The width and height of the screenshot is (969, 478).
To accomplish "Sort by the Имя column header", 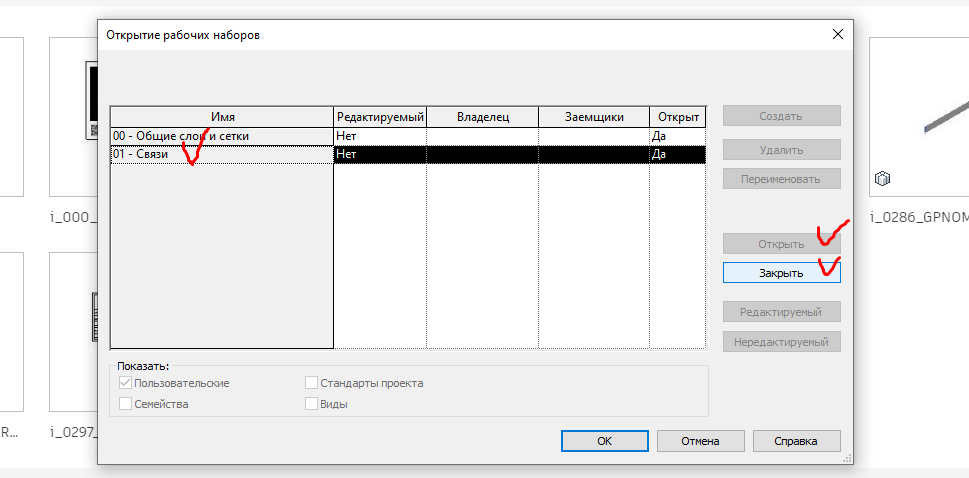I will click(221, 117).
